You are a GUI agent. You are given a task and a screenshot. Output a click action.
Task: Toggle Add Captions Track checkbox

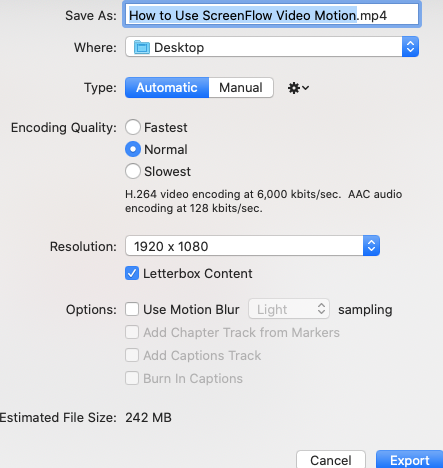(x=132, y=355)
